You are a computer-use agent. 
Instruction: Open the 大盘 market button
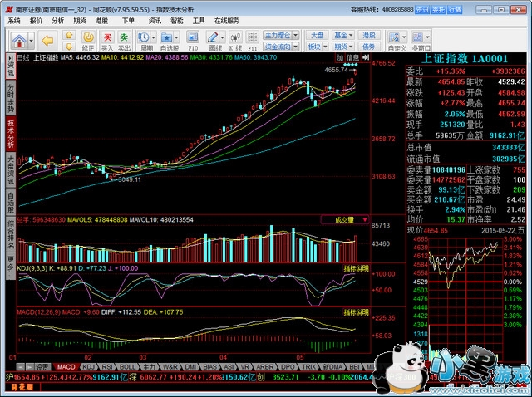coord(317,35)
